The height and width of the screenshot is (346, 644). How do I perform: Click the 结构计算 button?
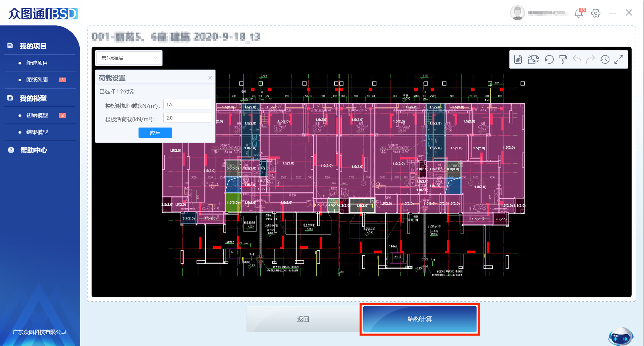(x=420, y=319)
